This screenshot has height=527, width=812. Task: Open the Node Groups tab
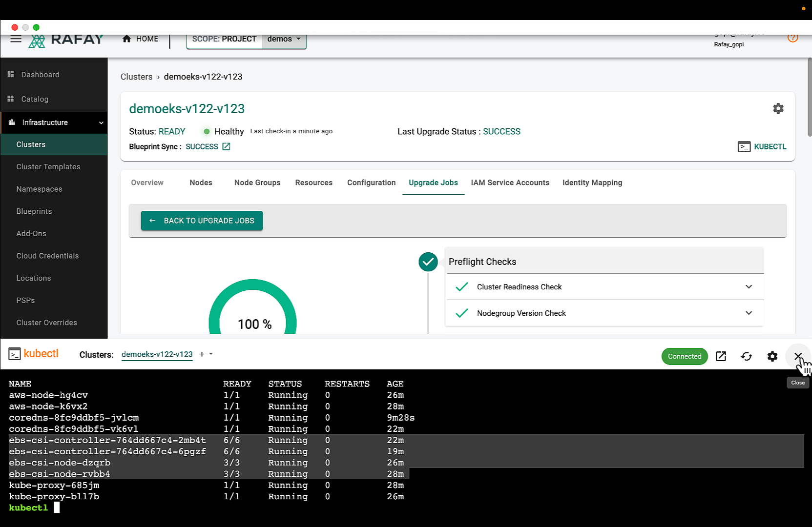[x=257, y=182]
